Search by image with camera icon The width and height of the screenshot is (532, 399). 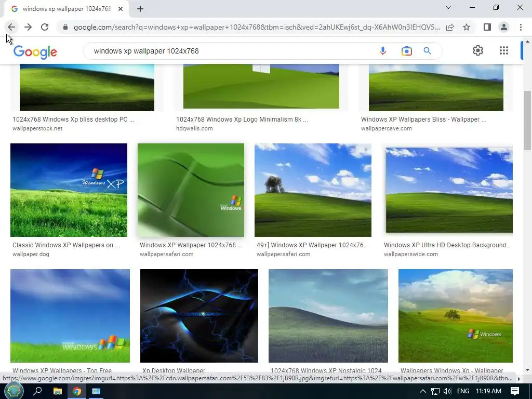pos(406,51)
